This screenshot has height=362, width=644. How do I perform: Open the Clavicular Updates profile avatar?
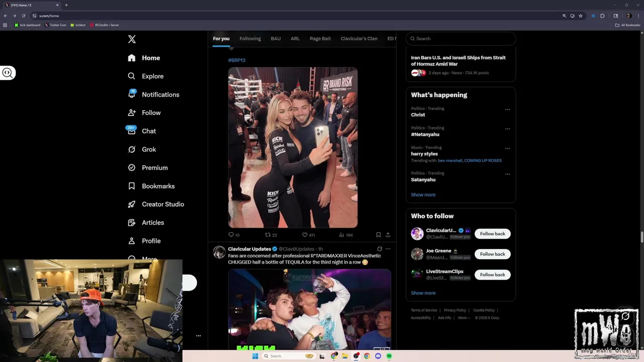click(x=219, y=252)
